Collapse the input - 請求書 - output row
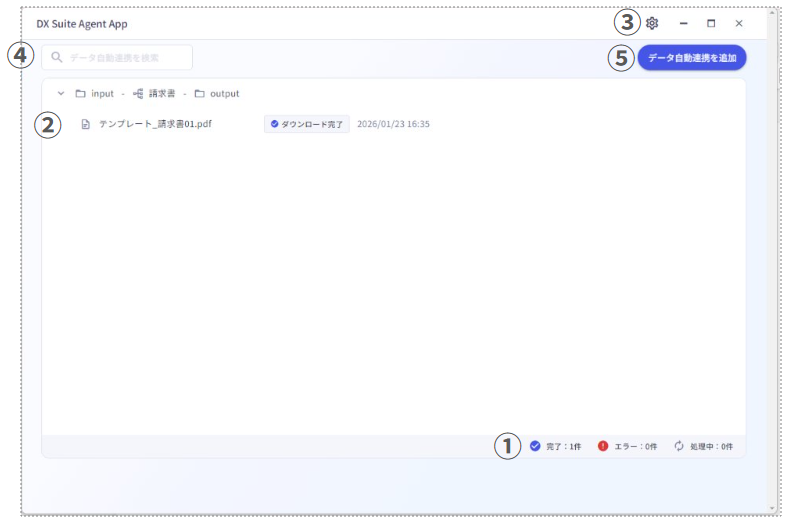This screenshot has height=523, width=791. click(x=61, y=93)
